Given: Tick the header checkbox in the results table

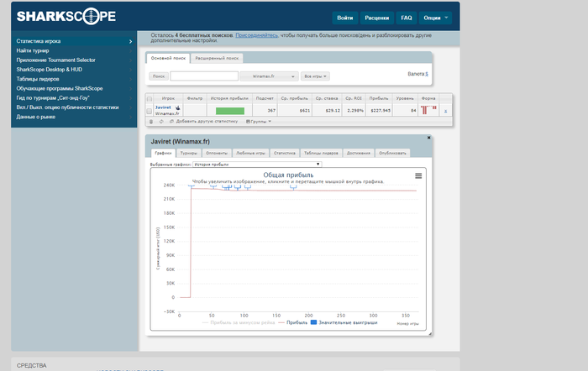Looking at the screenshot, I should coord(150,98).
